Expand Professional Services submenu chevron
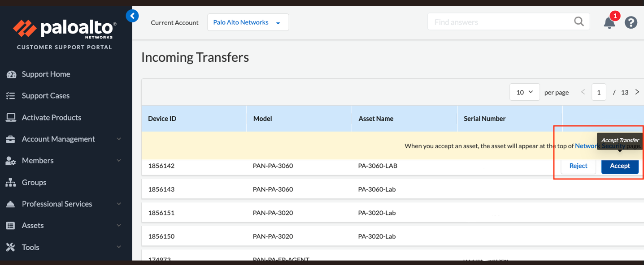This screenshot has width=644, height=265. (x=119, y=204)
